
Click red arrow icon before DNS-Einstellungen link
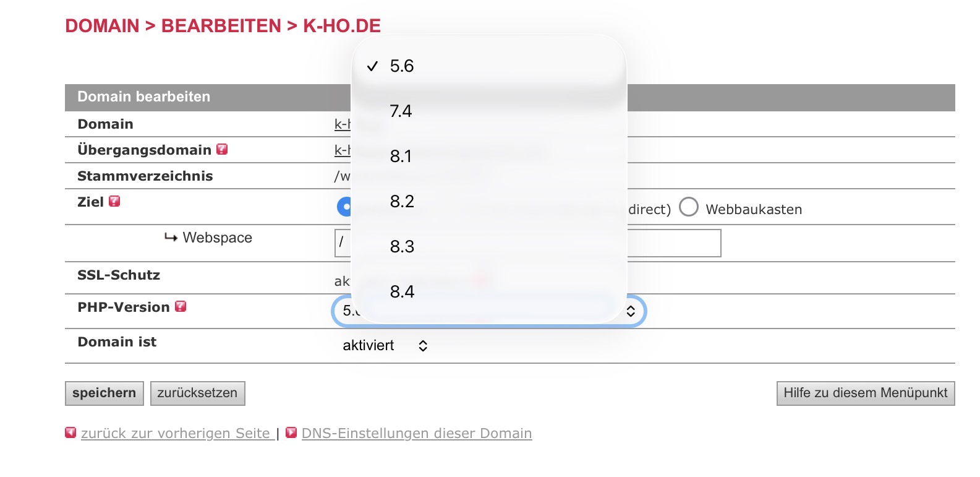[291, 433]
